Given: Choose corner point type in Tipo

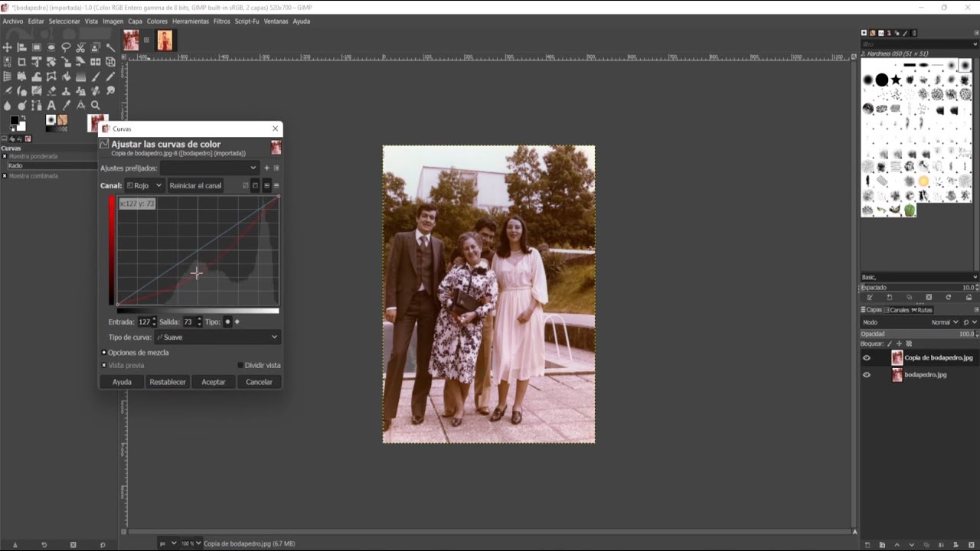Looking at the screenshot, I should [237, 321].
